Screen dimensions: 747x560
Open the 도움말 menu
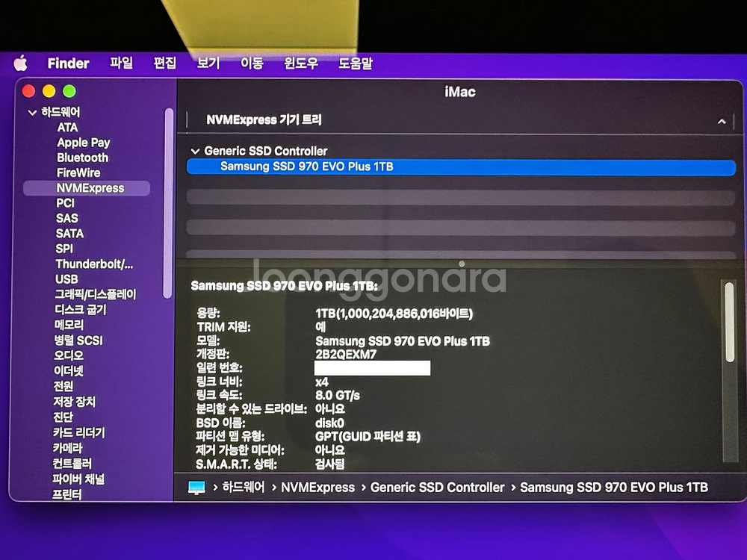(356, 63)
